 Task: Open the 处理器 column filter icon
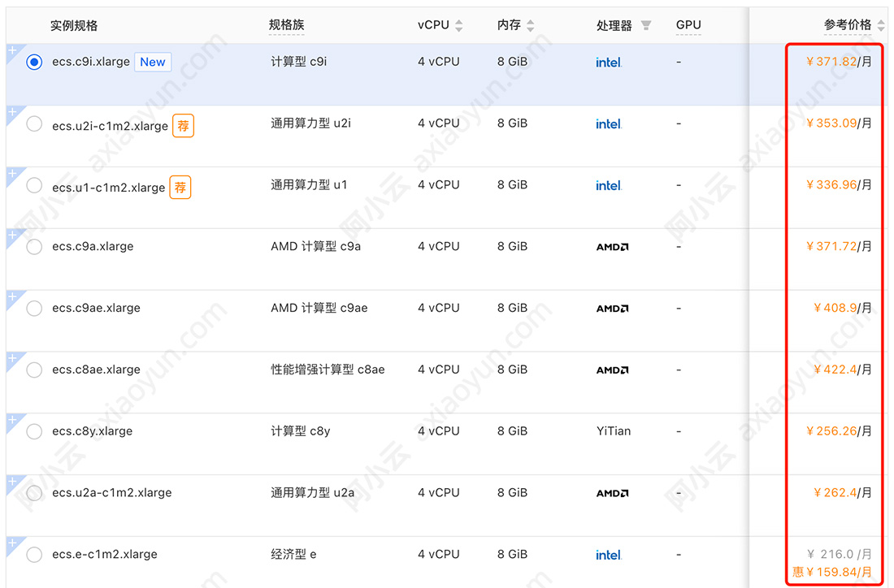point(646,26)
